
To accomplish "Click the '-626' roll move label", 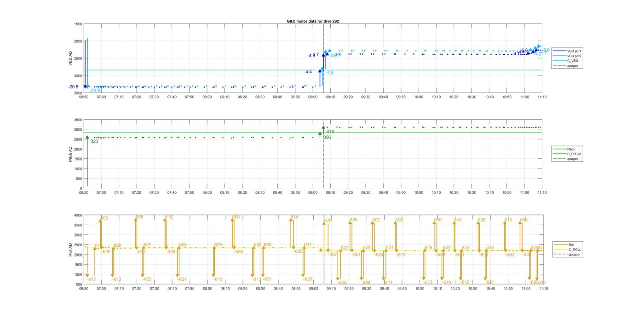I will pos(307,279).
